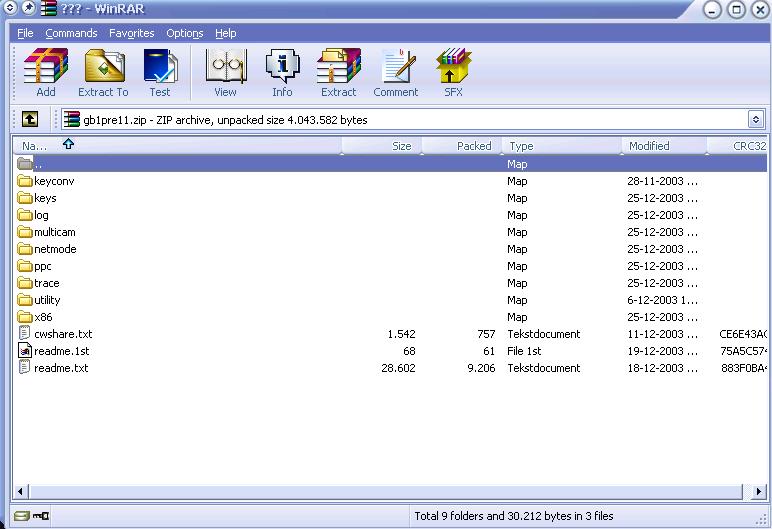The width and height of the screenshot is (772, 529).
Task: Click the x86 folder icon
Action: coord(25,317)
